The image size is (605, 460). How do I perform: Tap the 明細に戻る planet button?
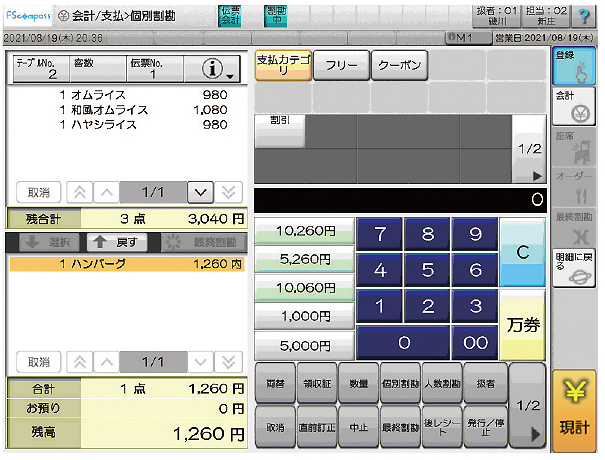pyautogui.click(x=574, y=268)
